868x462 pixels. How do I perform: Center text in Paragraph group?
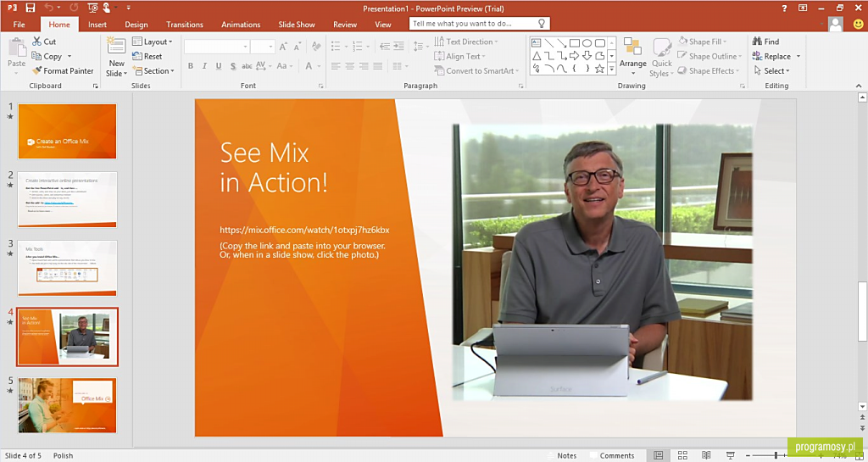(350, 66)
